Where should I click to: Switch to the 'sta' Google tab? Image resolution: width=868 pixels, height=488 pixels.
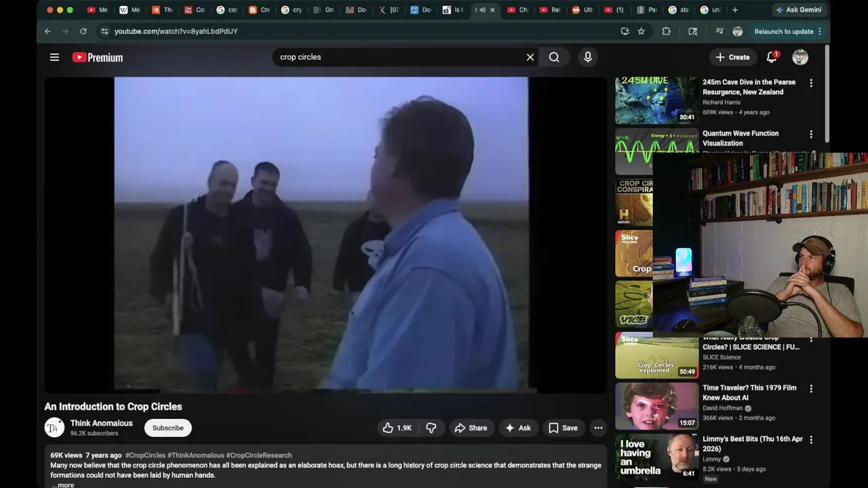(679, 10)
